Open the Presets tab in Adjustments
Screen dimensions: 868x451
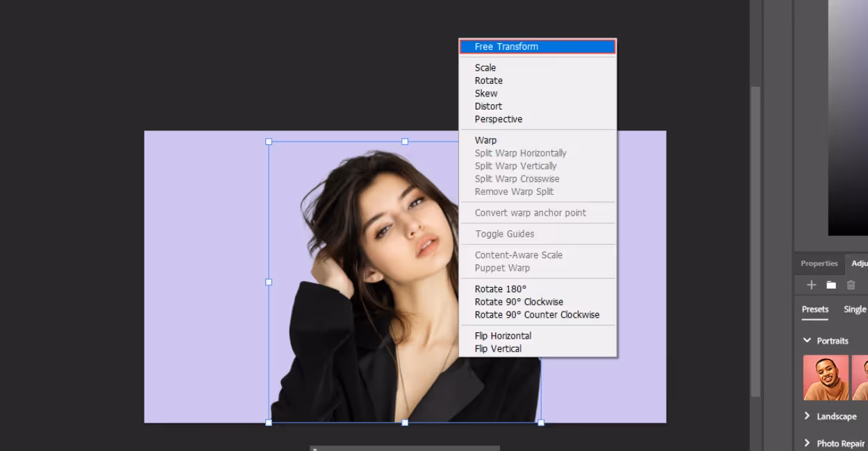(815, 309)
